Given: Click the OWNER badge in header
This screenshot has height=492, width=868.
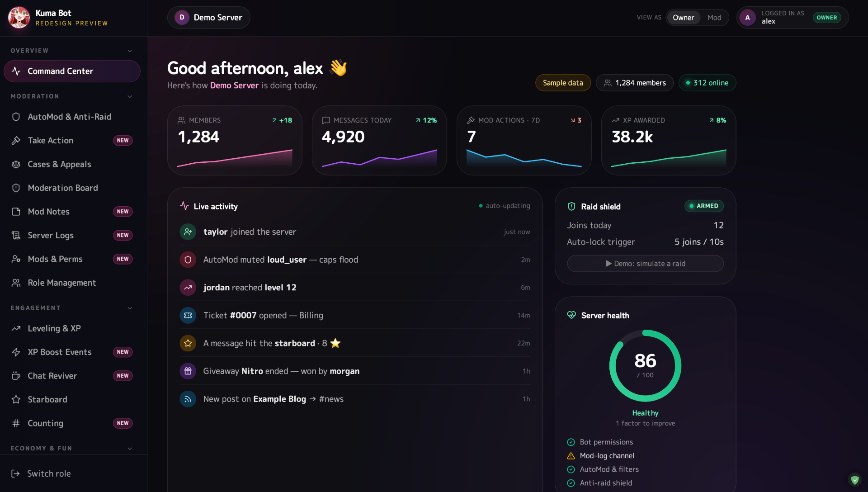Looking at the screenshot, I should click(x=826, y=18).
